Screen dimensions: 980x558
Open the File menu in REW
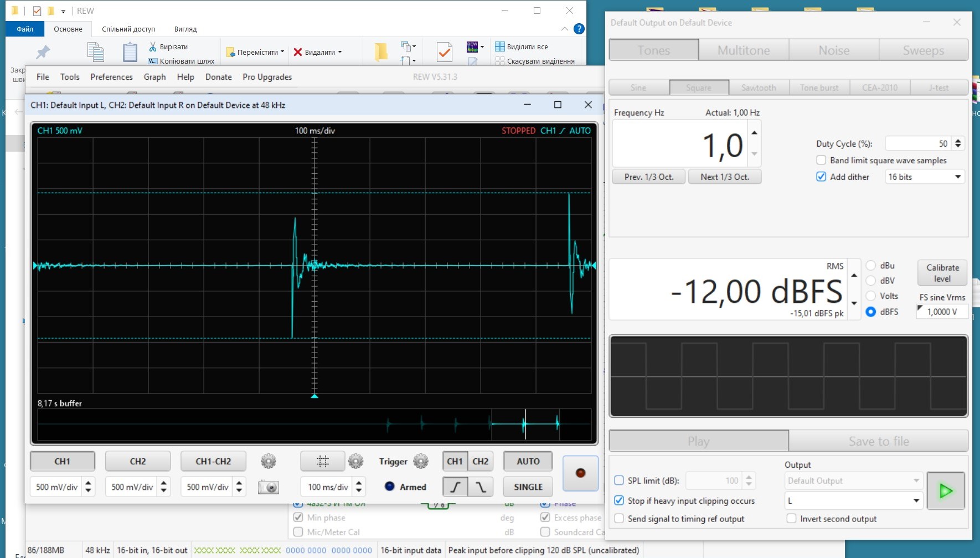(43, 77)
